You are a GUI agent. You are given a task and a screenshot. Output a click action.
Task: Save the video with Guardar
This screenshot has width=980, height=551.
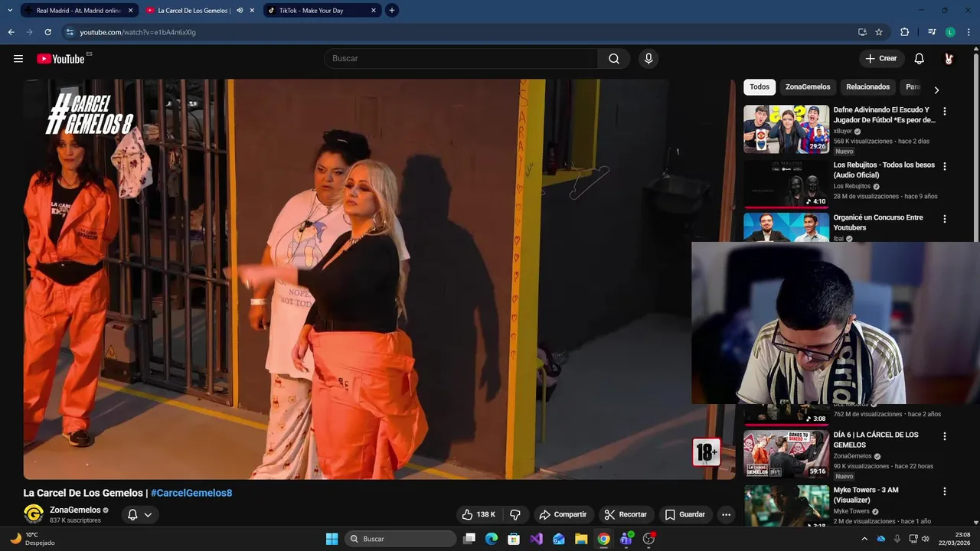[x=685, y=514]
